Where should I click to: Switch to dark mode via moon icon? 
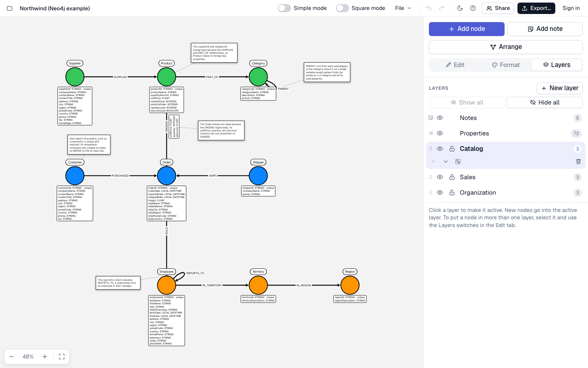point(460,8)
